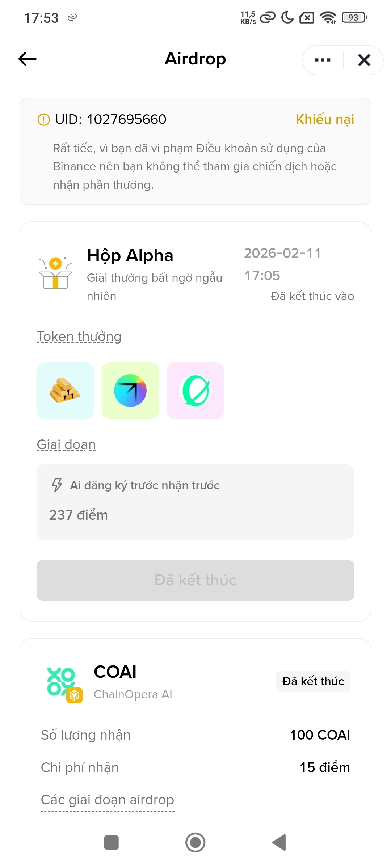This screenshot has height=868, width=391.
Task: Show Giai đoạn explanation tooltip
Action: coord(66,445)
